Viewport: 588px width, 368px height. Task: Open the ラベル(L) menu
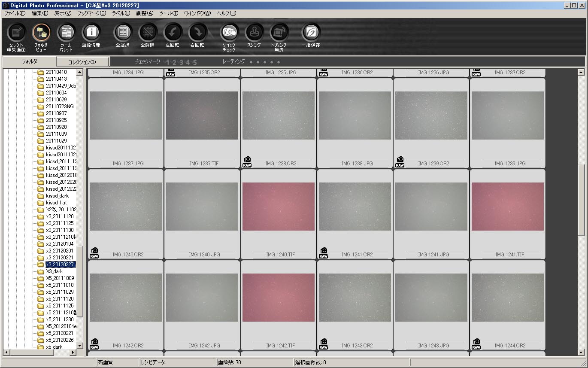[x=121, y=13]
